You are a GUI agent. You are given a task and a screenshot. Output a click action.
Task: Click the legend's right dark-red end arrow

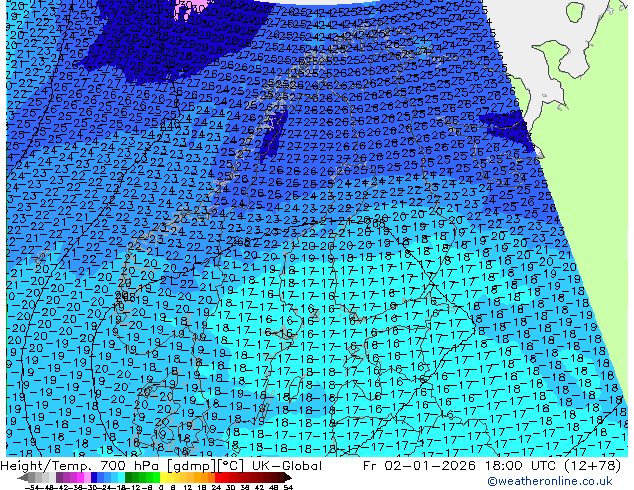coord(288,477)
